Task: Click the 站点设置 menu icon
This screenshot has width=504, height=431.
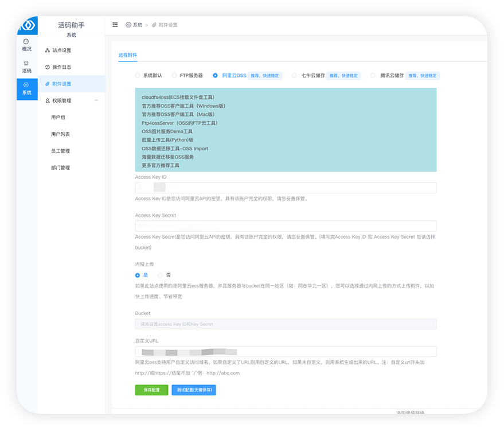Action: click(x=47, y=50)
